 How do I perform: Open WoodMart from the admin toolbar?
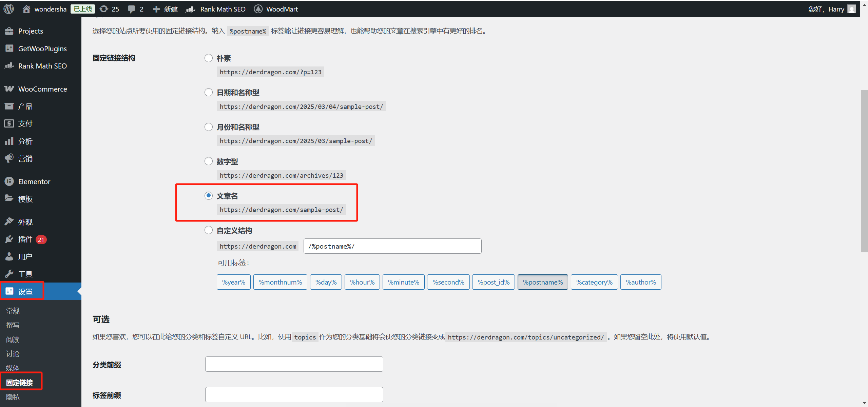[x=275, y=9]
